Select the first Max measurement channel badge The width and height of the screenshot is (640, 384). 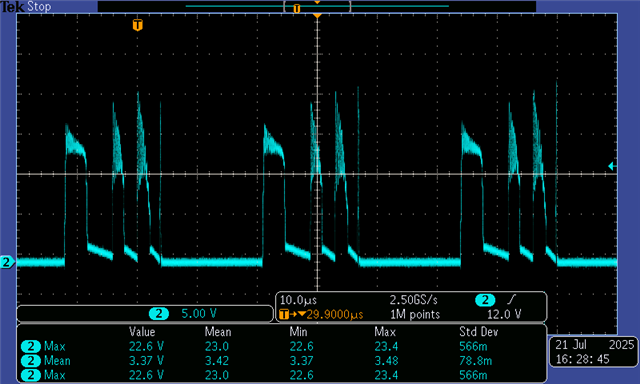(x=31, y=346)
